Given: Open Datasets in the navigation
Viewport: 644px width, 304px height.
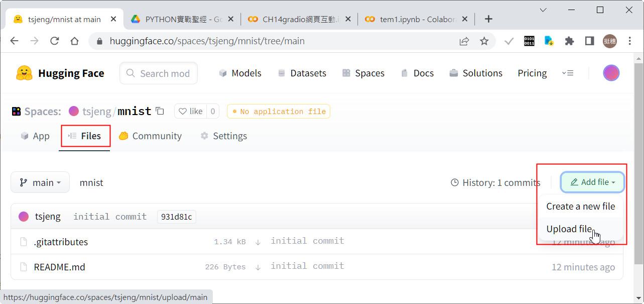Looking at the screenshot, I should click(x=302, y=73).
